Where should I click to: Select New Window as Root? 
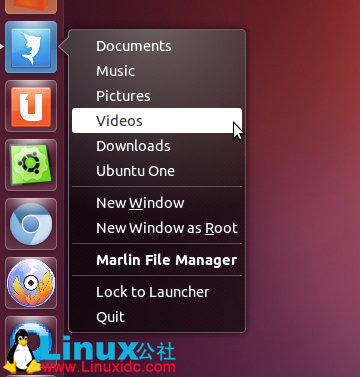click(157, 228)
